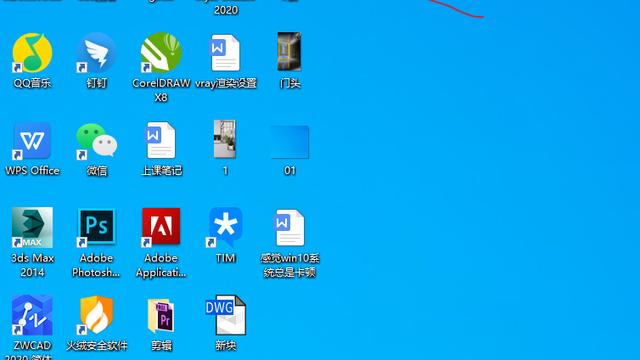The height and width of the screenshot is (360, 640).
Task: Launch 3ds Max 2014 shortcut
Action: pos(32,227)
